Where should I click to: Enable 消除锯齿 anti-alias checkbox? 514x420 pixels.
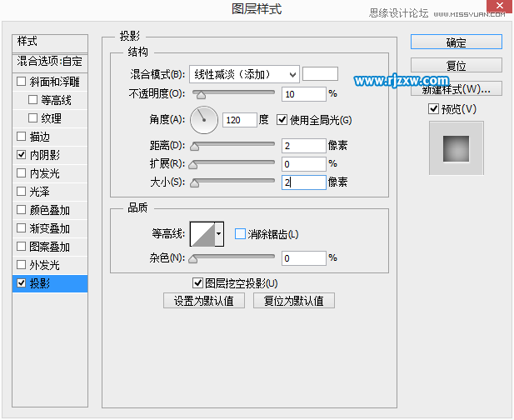pyautogui.click(x=240, y=234)
